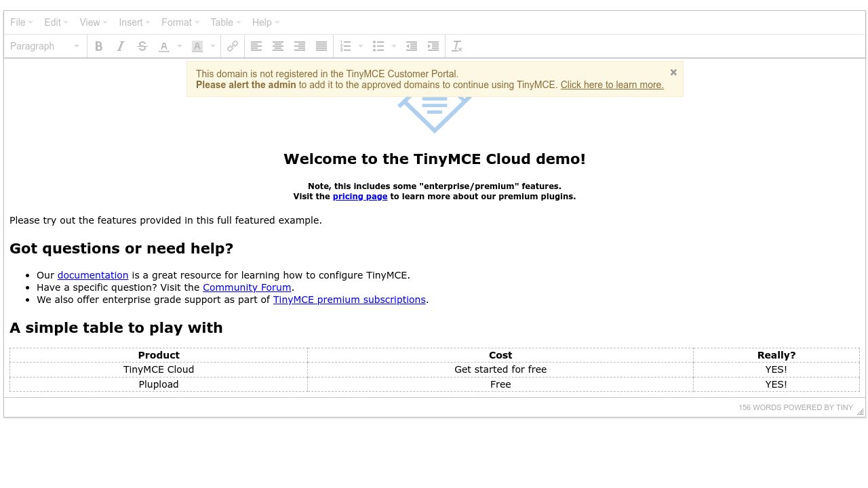Insert a link with chain icon
Image resolution: width=868 pixels, height=488 pixels.
(x=233, y=46)
